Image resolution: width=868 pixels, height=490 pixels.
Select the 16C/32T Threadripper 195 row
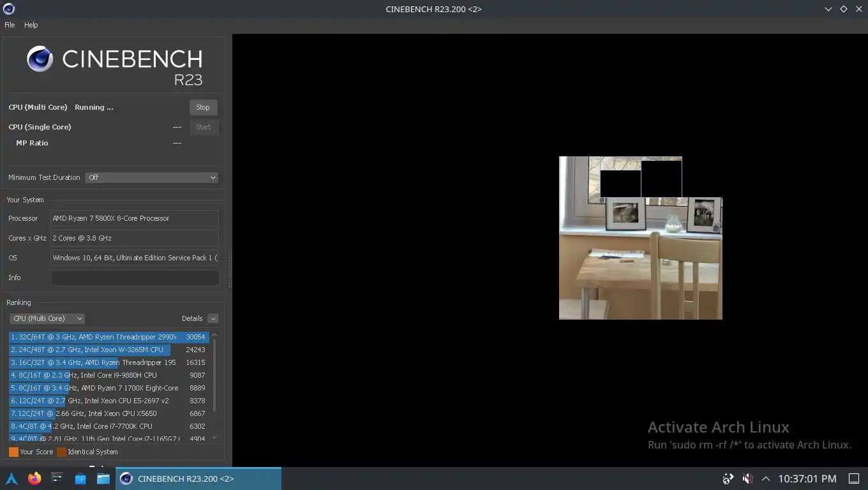tap(108, 362)
